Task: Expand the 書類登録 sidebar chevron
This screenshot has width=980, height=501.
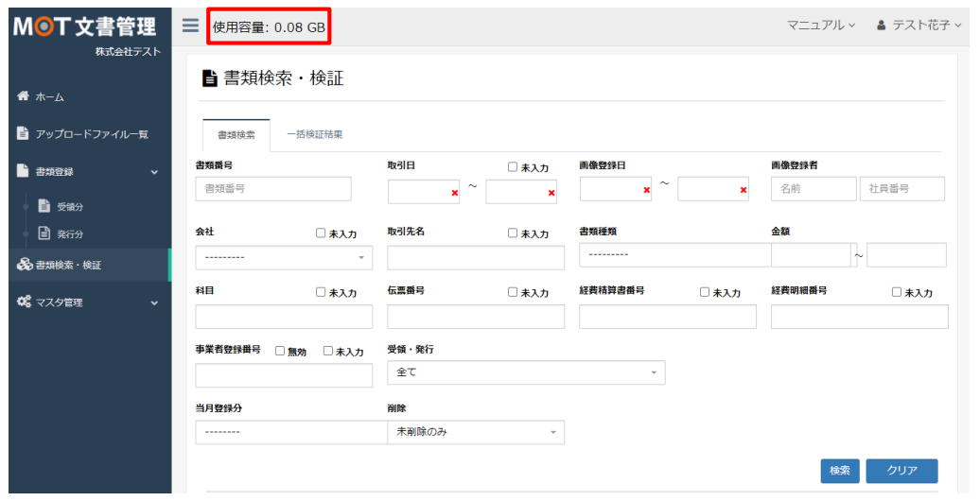Action: tap(154, 172)
